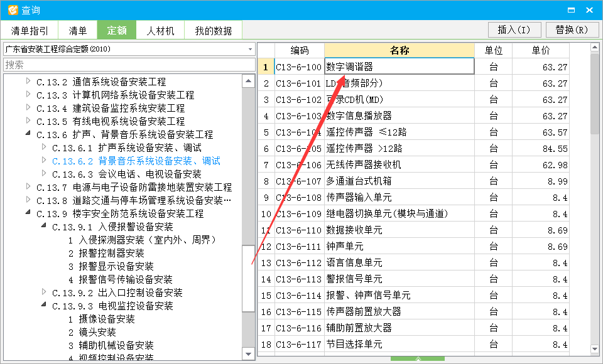Click the 单位 column header

click(x=494, y=50)
